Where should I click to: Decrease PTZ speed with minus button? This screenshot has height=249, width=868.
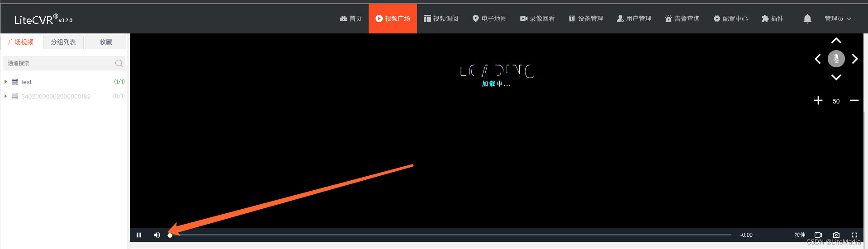(x=854, y=100)
